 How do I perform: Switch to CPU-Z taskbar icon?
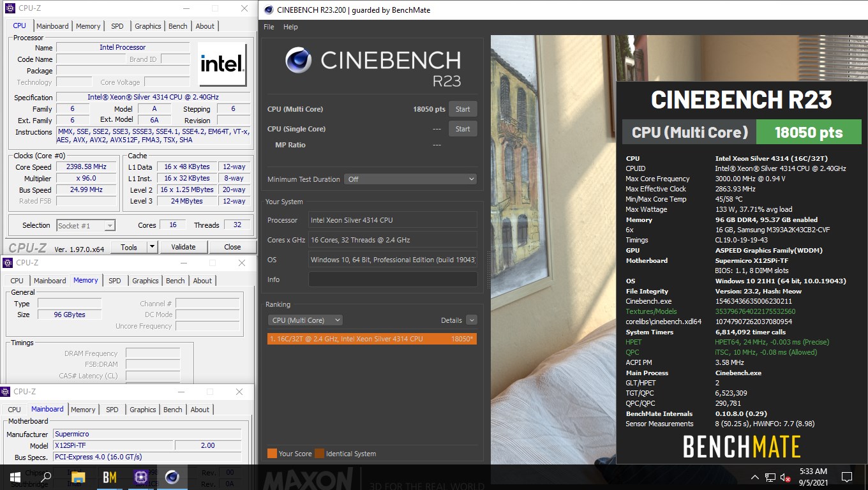click(x=140, y=477)
